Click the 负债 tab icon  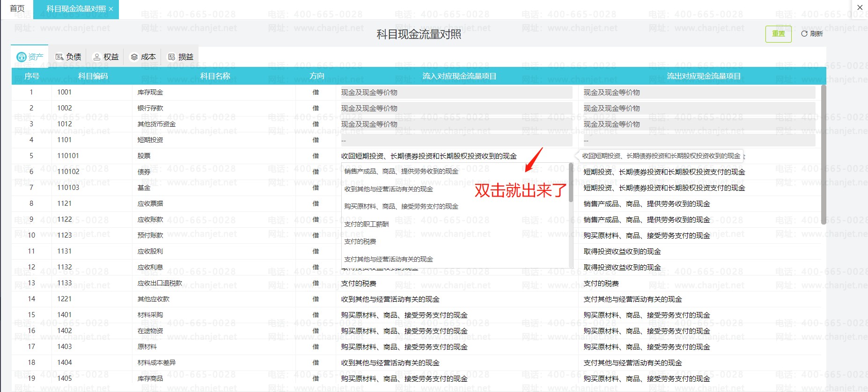59,57
